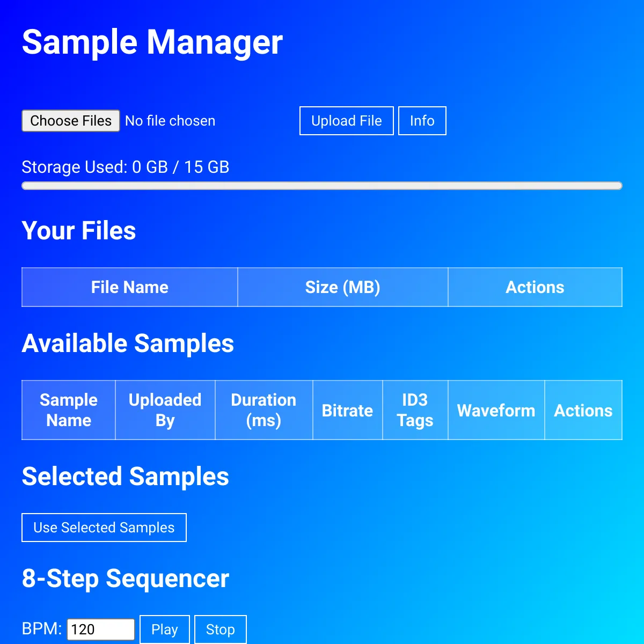
Task: Click the Bitrate column header
Action: tap(347, 411)
